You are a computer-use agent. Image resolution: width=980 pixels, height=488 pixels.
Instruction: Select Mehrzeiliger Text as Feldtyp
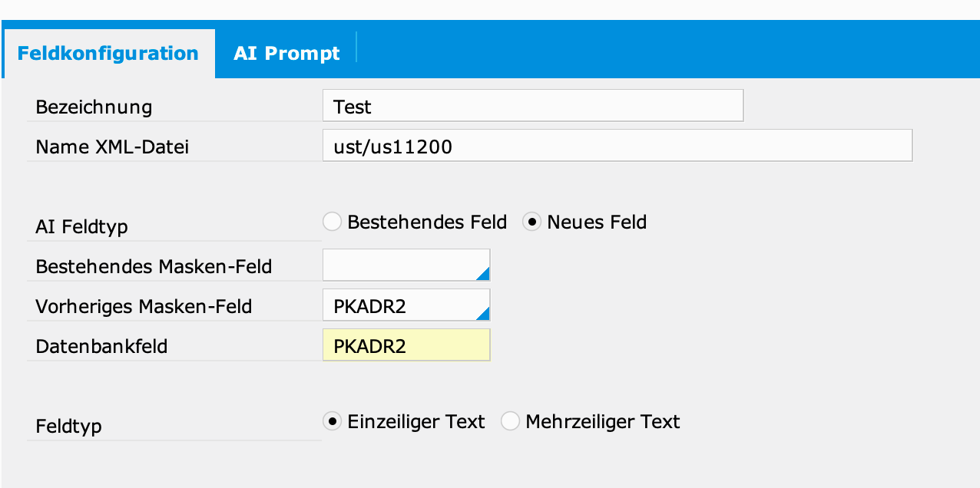coord(509,420)
